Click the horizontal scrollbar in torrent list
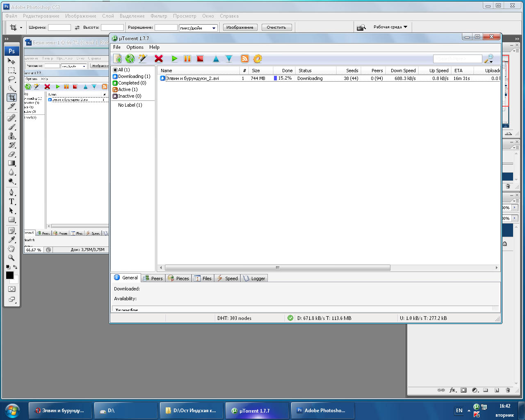525x420 pixels. click(278, 268)
